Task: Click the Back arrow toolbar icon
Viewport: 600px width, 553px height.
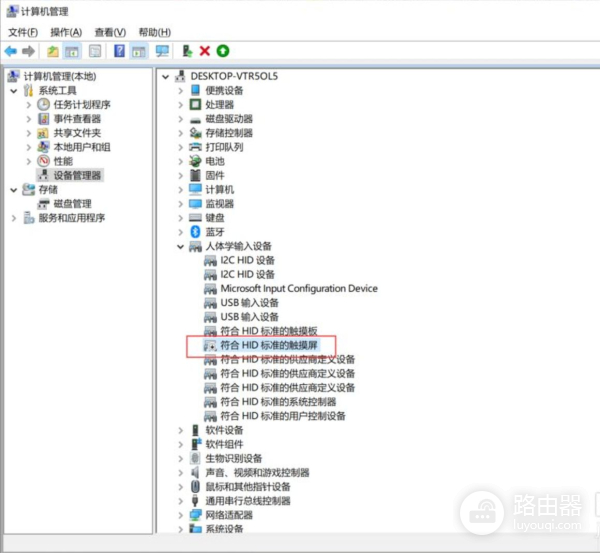Action: [x=11, y=51]
